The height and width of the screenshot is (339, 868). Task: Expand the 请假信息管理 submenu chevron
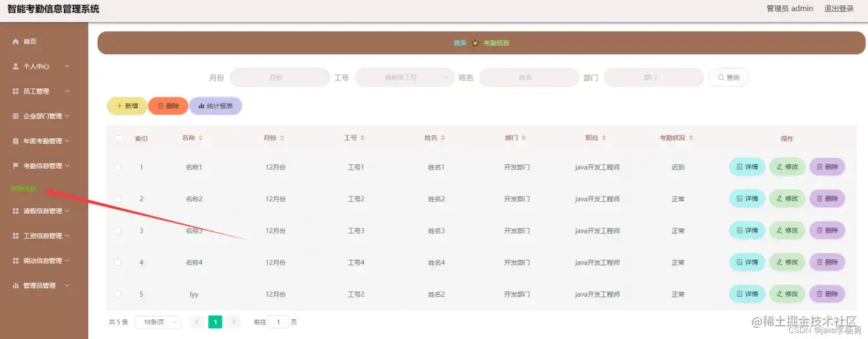[67, 211]
